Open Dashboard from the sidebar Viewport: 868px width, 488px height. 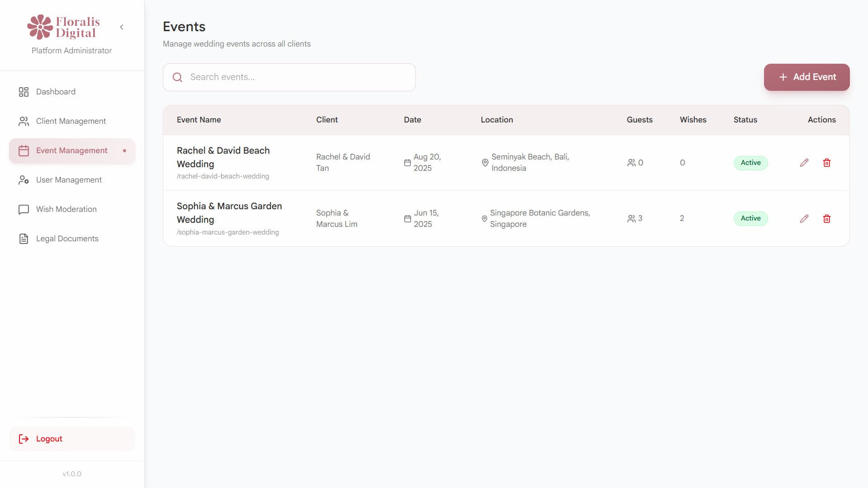click(72, 92)
